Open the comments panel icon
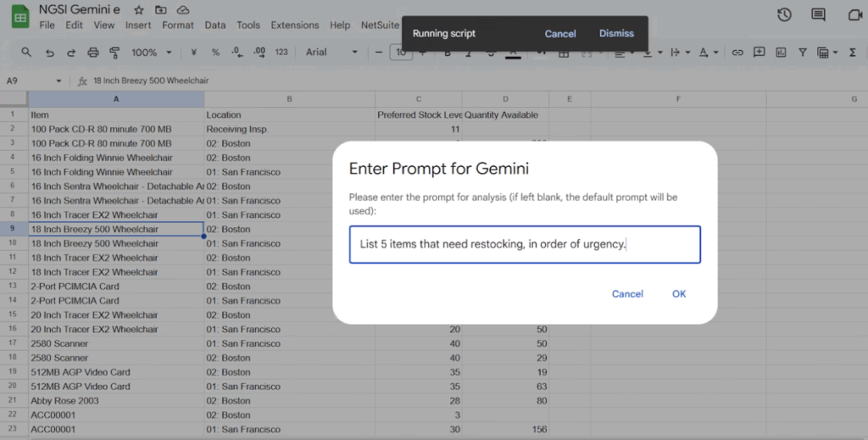This screenshot has height=440, width=868. (818, 15)
